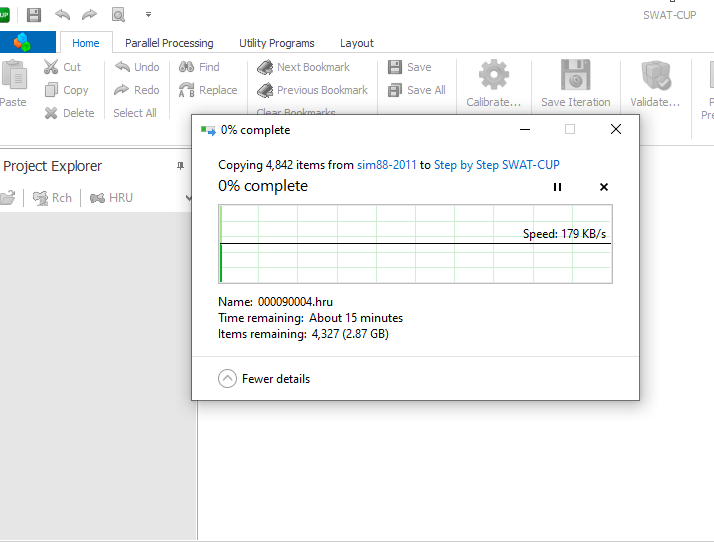
Task: Click Redo in the Home ribbon
Action: tap(137, 90)
